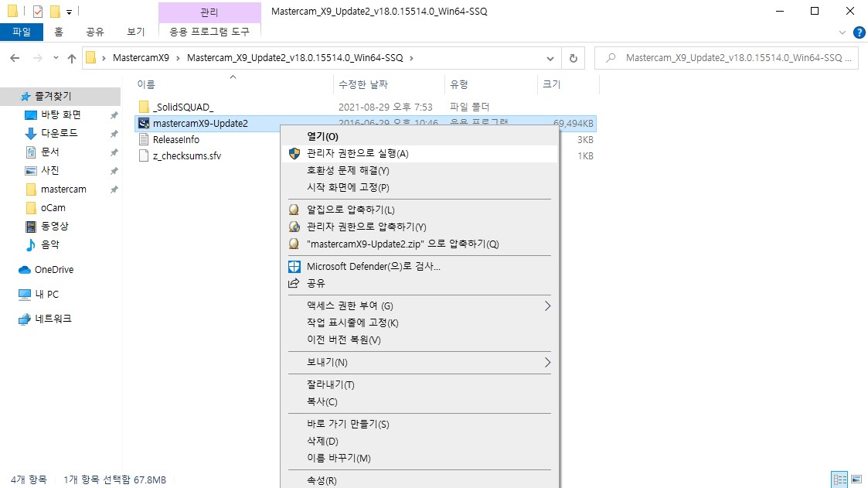The width and height of the screenshot is (868, 488).
Task: Choose 호환성 문제 해결(Y) menu entry
Action: point(420,171)
